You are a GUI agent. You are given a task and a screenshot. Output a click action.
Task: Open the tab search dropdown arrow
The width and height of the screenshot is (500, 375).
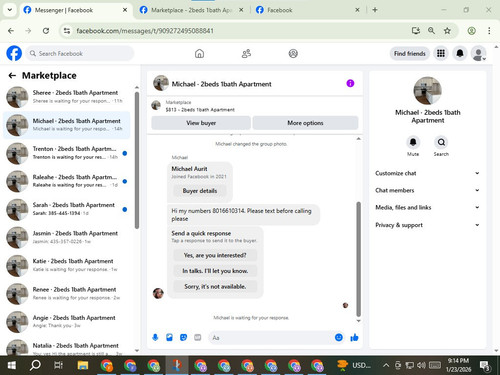click(x=10, y=10)
